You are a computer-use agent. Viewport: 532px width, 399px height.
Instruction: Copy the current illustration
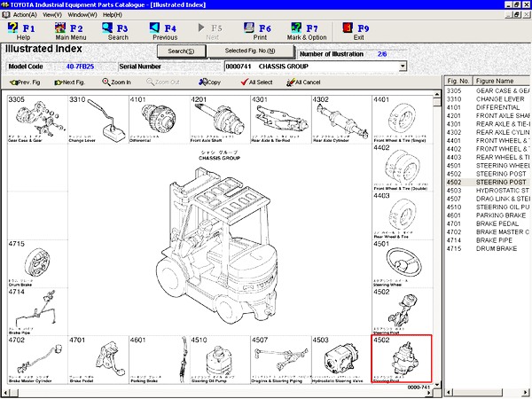[209, 82]
